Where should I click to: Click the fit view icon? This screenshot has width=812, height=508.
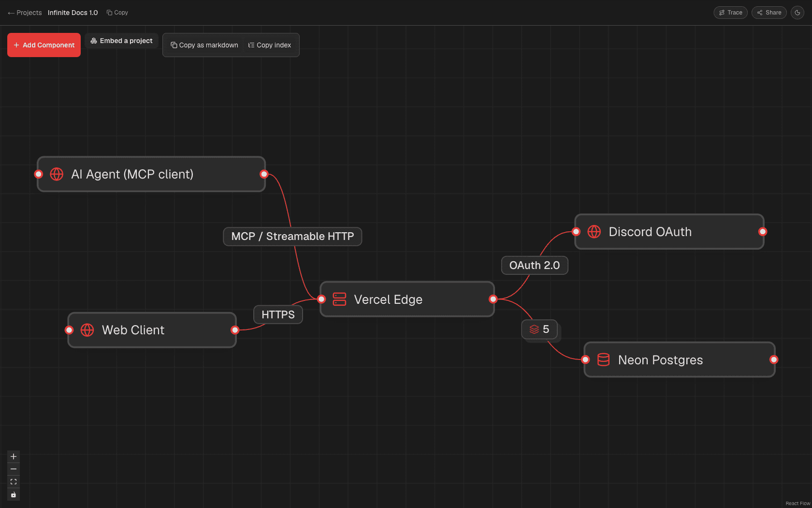14,482
